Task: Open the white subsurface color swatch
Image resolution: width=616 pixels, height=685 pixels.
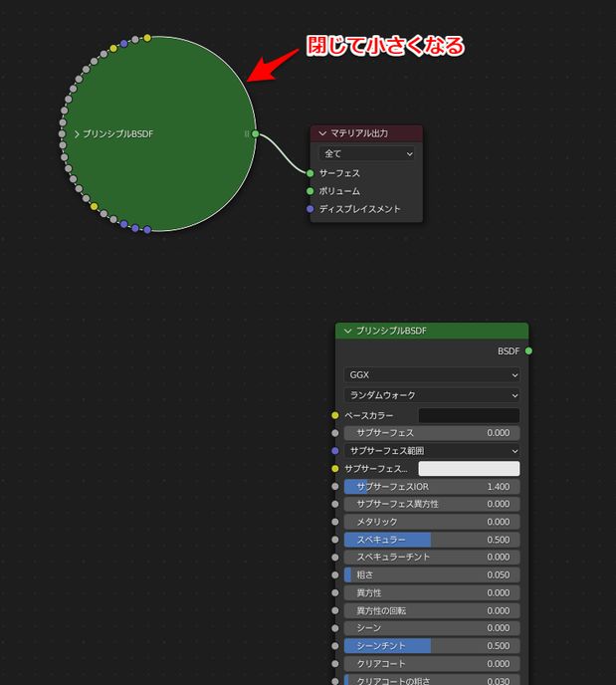Action: tap(469, 469)
